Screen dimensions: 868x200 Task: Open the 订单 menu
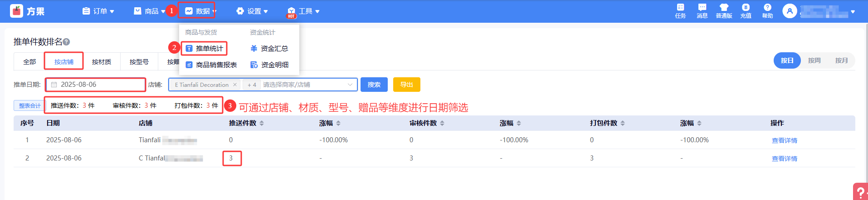98,11
